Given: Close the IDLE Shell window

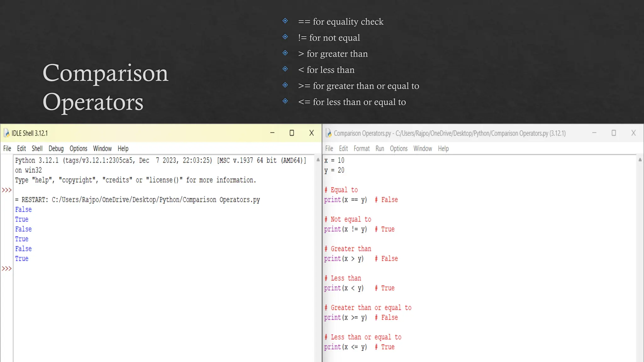Looking at the screenshot, I should click(311, 133).
